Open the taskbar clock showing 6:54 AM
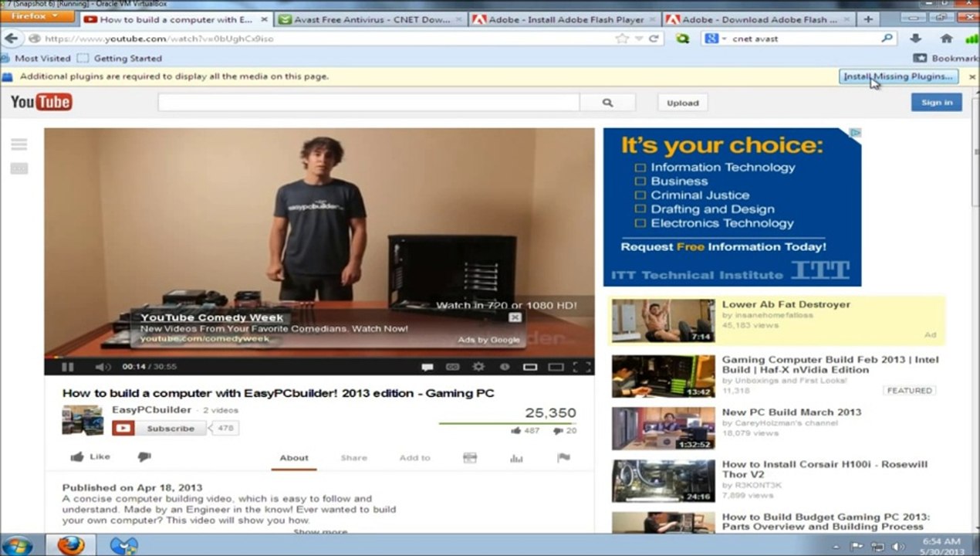Screen dimensions: 980x556 point(941,547)
